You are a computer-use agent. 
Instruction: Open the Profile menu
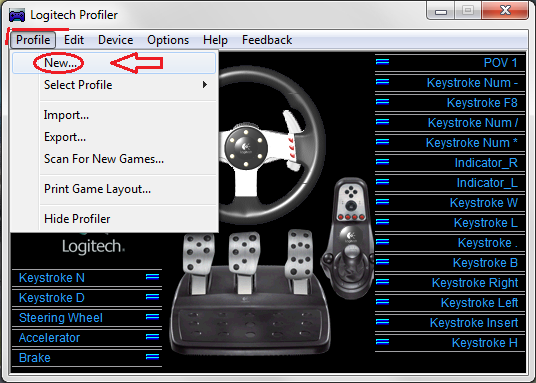coord(33,40)
